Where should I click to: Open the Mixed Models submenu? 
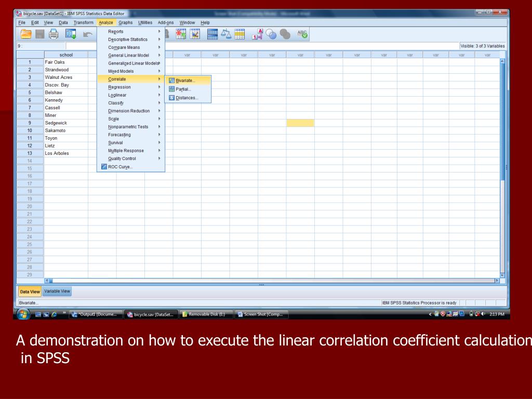pos(130,71)
